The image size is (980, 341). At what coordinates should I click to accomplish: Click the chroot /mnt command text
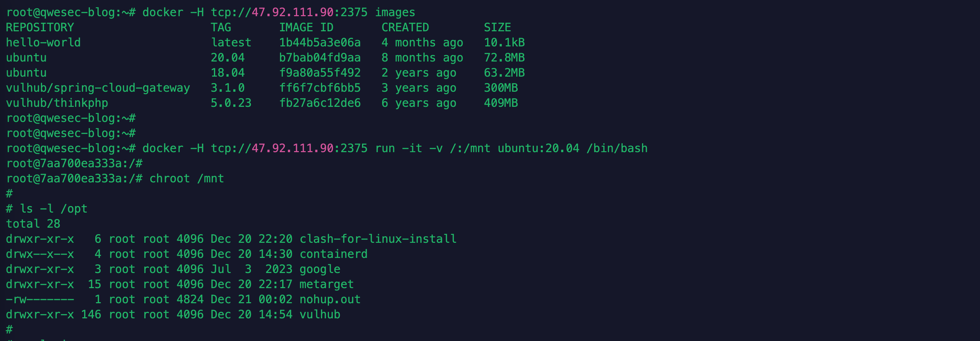tap(187, 178)
